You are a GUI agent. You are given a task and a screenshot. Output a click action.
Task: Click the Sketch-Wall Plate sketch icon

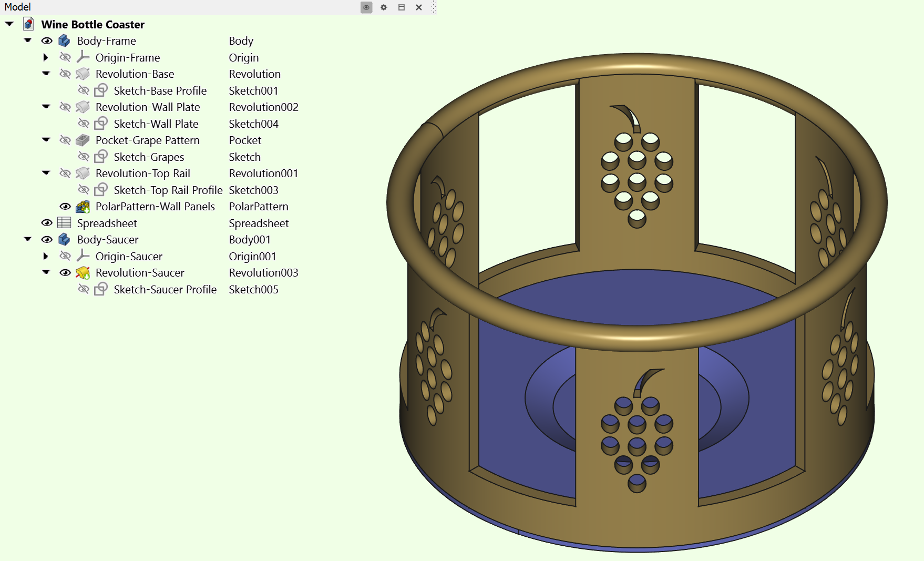pos(101,124)
